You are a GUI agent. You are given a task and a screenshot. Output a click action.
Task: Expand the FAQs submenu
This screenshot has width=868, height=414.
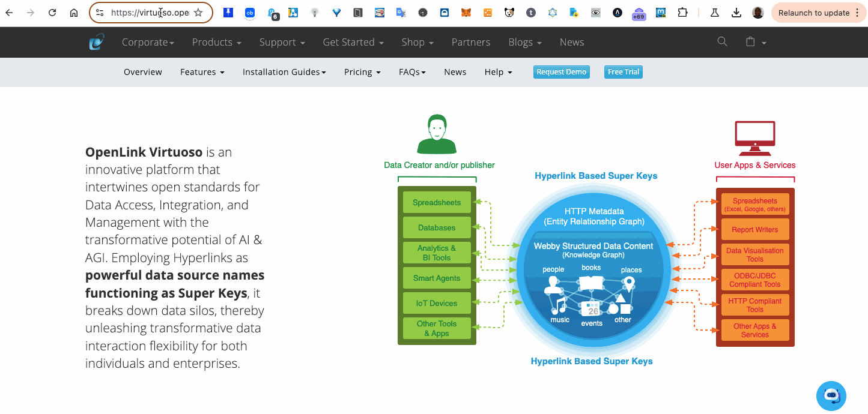[x=412, y=72]
